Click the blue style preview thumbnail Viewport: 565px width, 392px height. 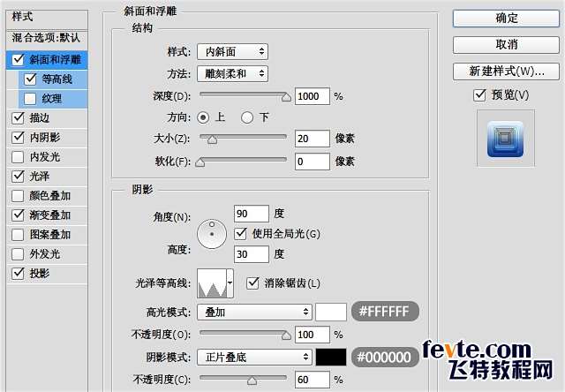coord(505,139)
